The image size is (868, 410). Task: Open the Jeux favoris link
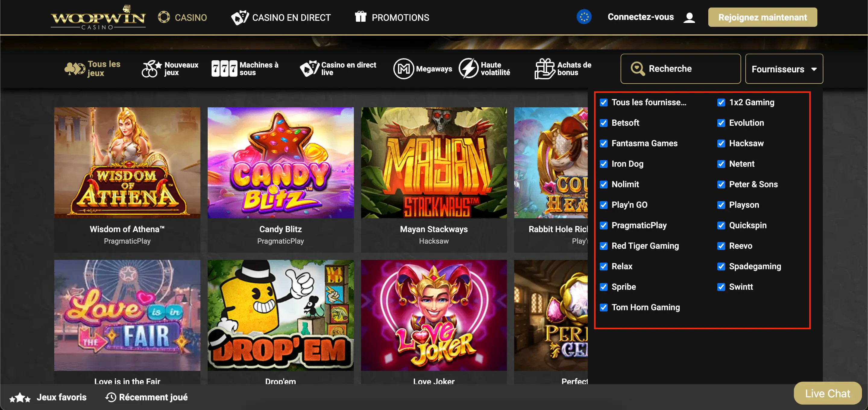tap(48, 397)
